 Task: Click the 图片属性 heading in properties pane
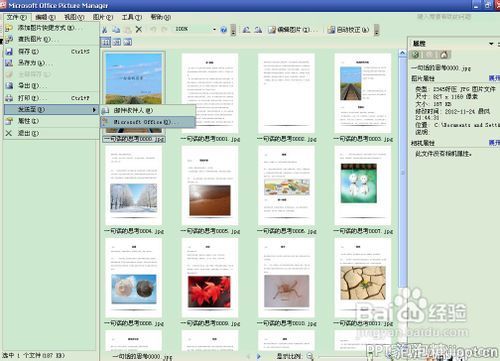[x=423, y=78]
